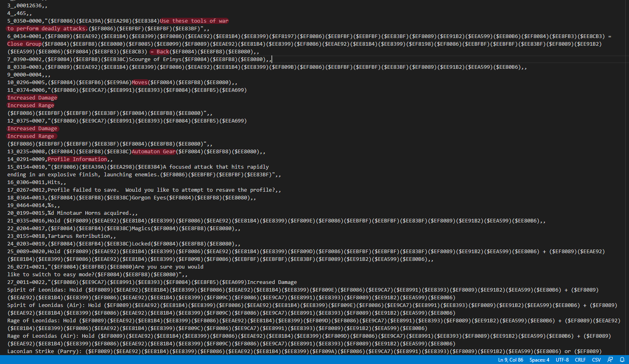
Task: Click the text "Profile failed to save."
Action: point(83,190)
